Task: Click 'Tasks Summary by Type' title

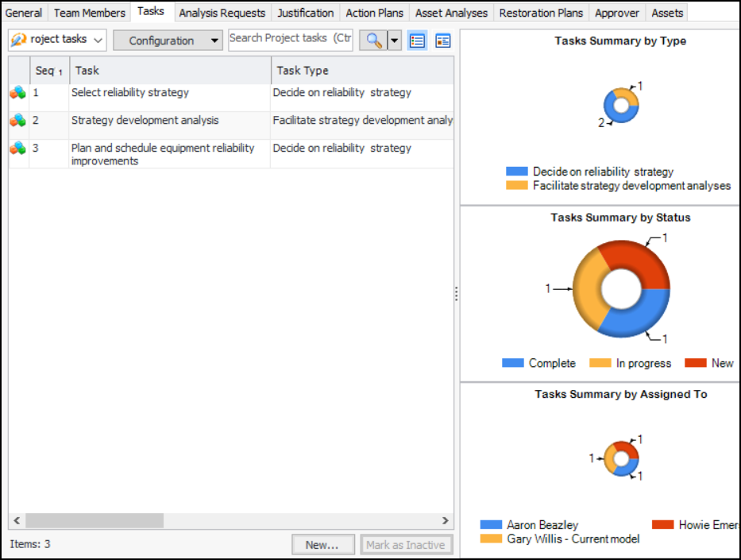Action: pyautogui.click(x=620, y=41)
